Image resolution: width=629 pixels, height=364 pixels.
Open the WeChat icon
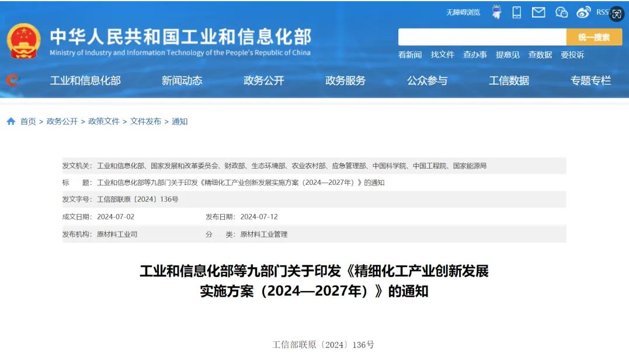pyautogui.click(x=561, y=12)
